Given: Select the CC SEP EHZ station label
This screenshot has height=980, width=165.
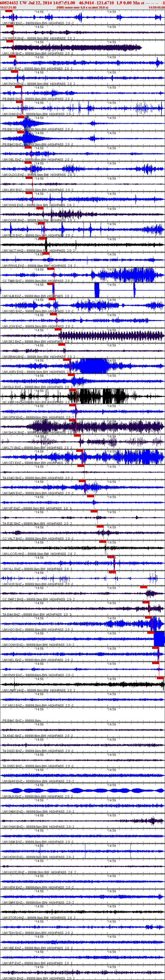Looking at the screenshot, I should [x=37, y=69].
